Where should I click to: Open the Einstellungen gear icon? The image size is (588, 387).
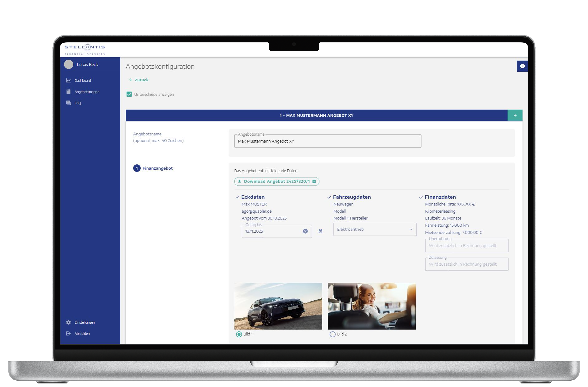(x=68, y=322)
